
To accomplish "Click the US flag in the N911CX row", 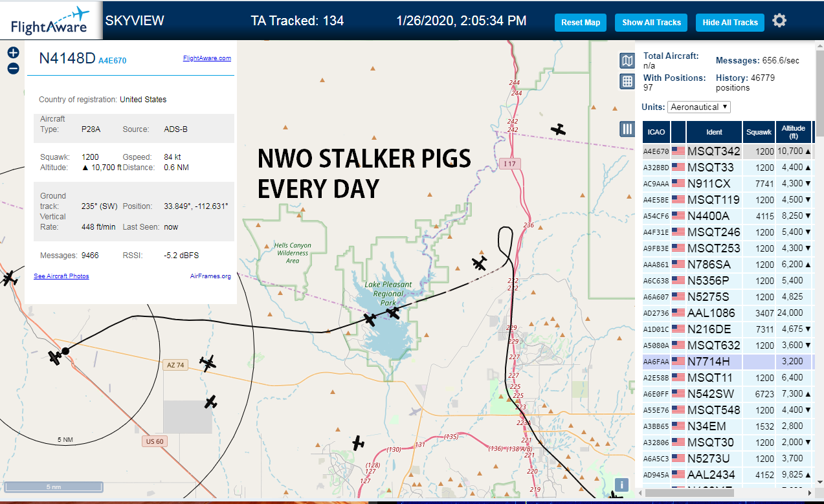I will click(678, 184).
